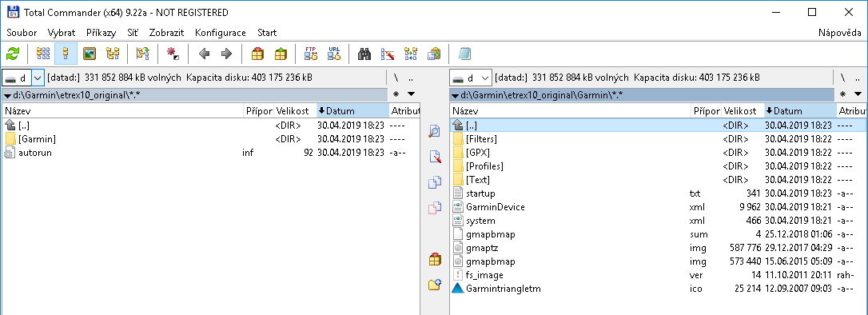Enable Full details view toolbar icon
The image size is (868, 315).
(x=66, y=54)
